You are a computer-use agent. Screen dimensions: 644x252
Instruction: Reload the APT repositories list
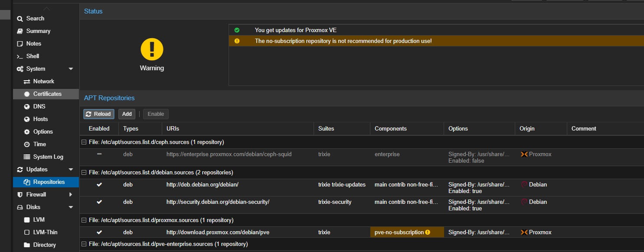coord(99,114)
